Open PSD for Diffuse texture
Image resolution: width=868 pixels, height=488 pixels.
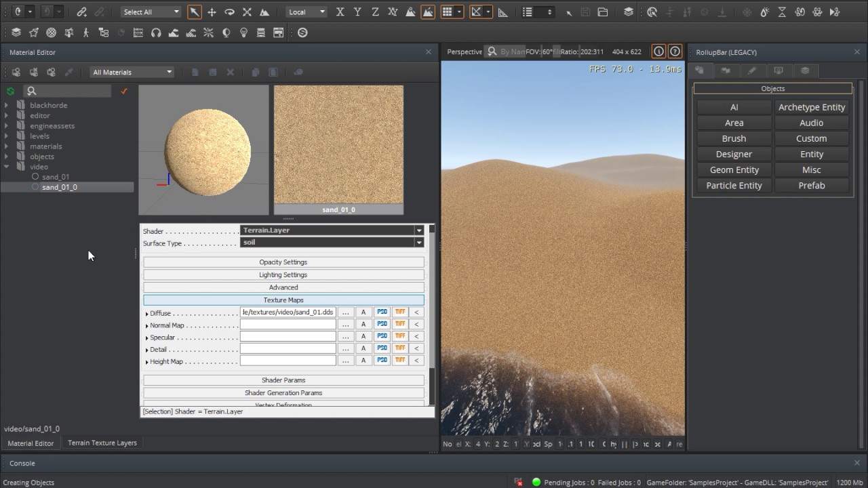click(382, 312)
